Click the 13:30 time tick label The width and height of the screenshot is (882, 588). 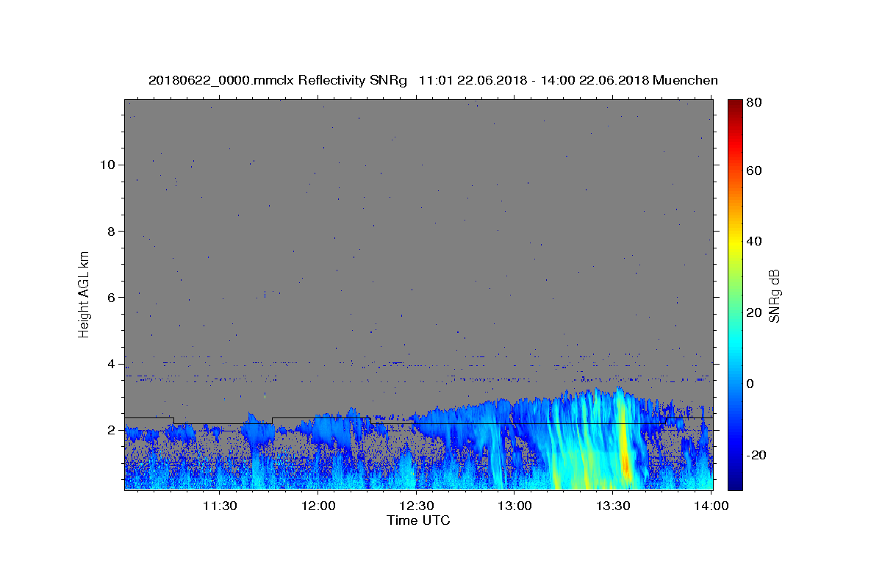coord(613,506)
